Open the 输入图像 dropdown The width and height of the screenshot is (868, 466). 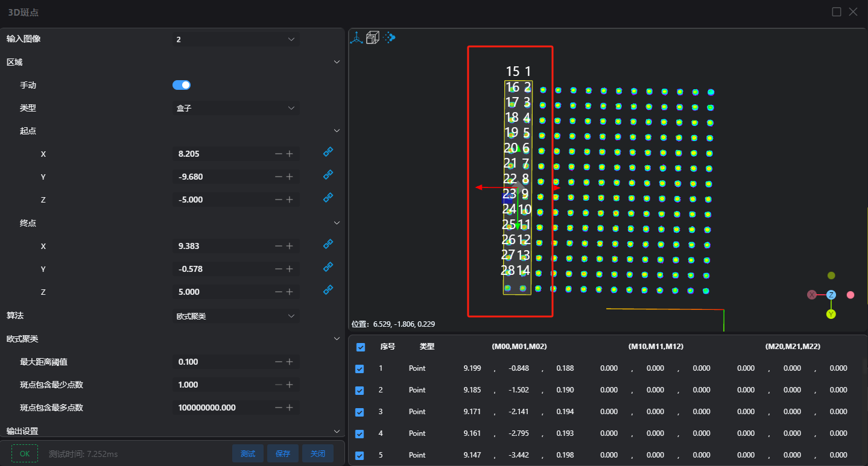(x=236, y=39)
